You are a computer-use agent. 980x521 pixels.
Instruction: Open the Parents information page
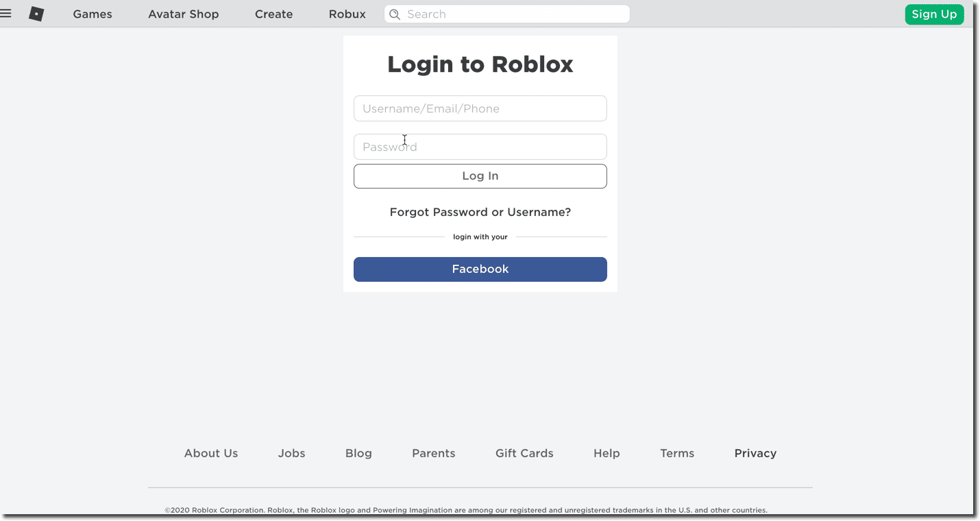coord(433,453)
